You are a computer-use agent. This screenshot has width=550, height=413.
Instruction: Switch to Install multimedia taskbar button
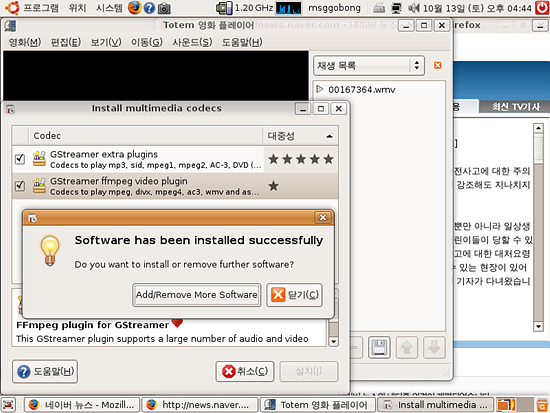tap(436, 405)
